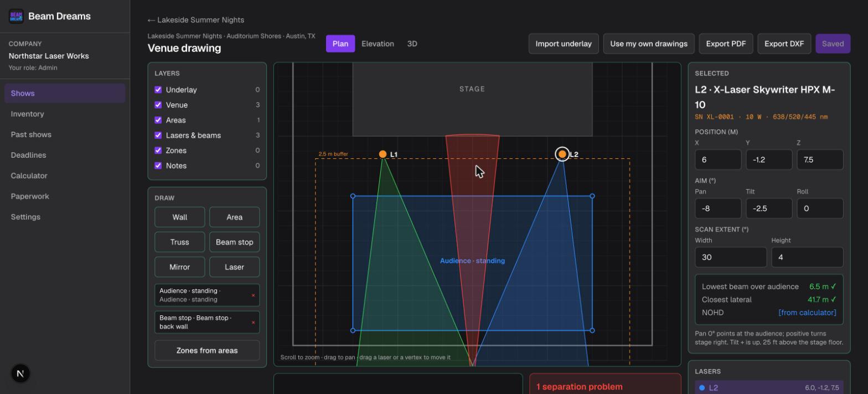This screenshot has height=394, width=868.
Task: Select the L2 row in Lasers list
Action: tap(769, 387)
